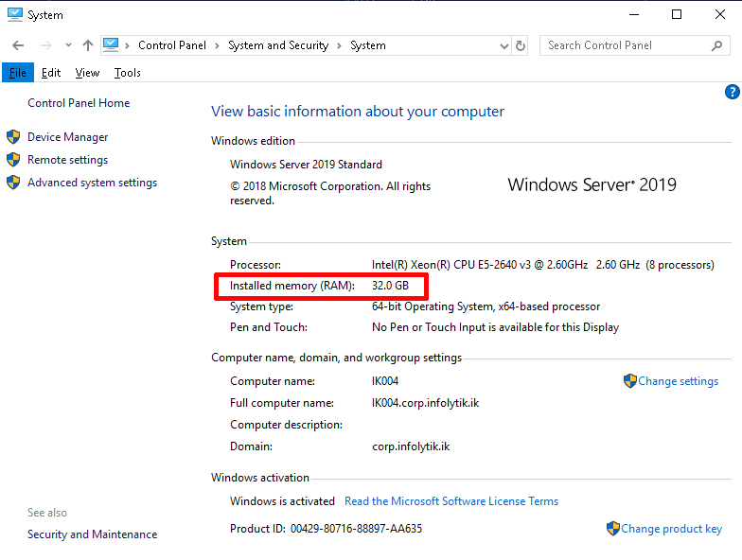Click the Windows is activated text
Viewport: 742px width, 560px height.
(x=282, y=501)
